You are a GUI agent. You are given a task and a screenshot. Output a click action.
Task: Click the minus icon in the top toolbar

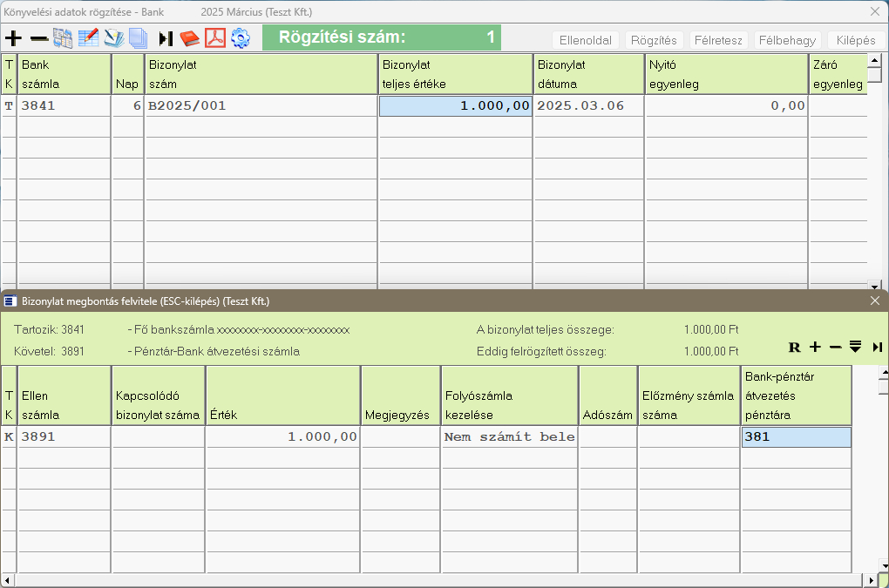(x=39, y=38)
